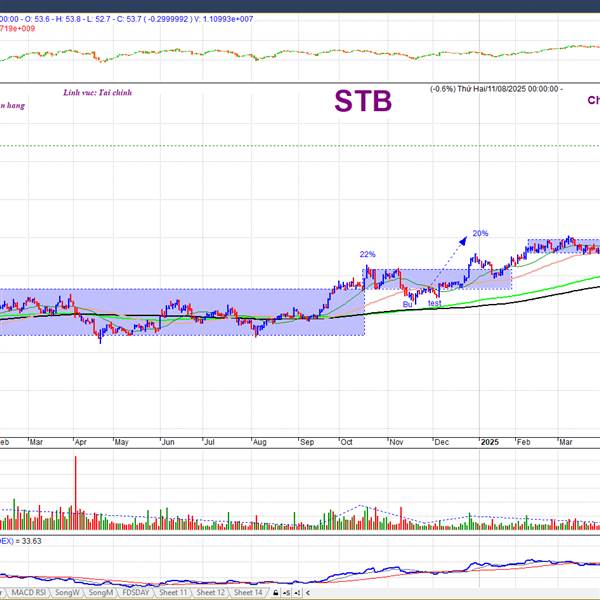
Task: Select the 22% annotation on the chart
Action: point(367,254)
